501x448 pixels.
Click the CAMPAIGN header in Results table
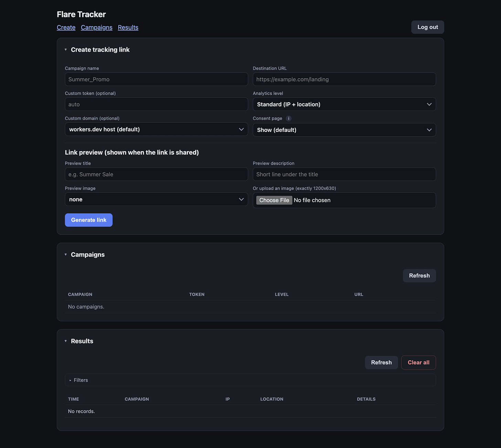click(x=137, y=399)
